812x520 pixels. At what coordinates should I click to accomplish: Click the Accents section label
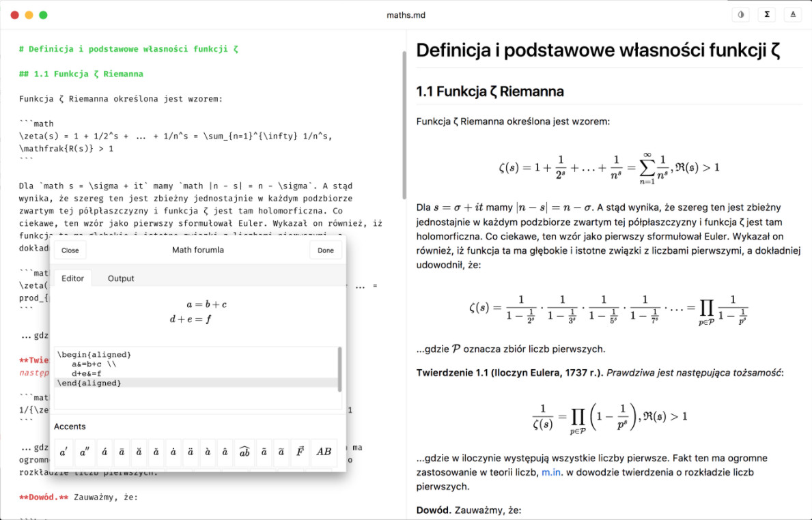point(70,427)
